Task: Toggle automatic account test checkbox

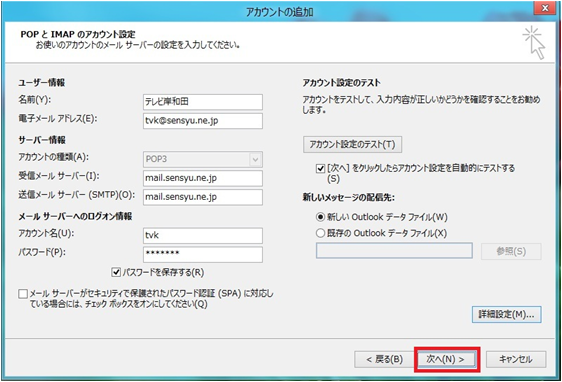Action: [320, 168]
